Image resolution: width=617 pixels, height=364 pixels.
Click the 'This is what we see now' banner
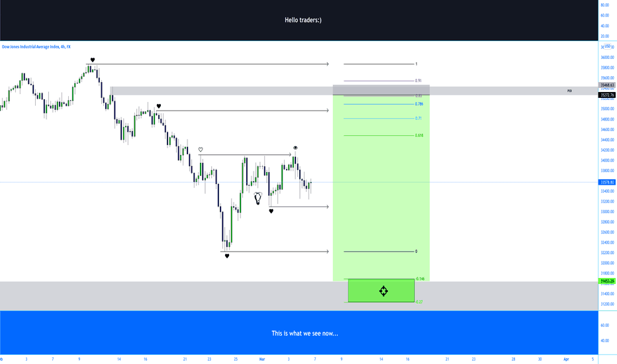click(305, 334)
